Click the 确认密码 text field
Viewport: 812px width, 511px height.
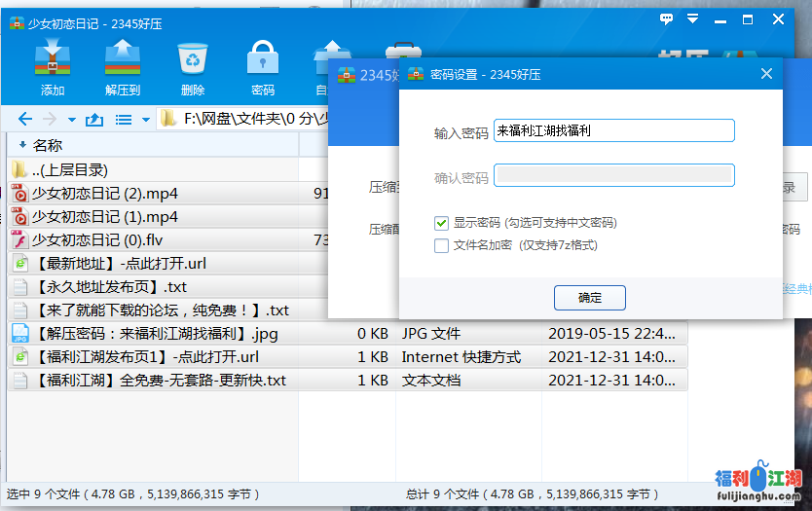613,176
